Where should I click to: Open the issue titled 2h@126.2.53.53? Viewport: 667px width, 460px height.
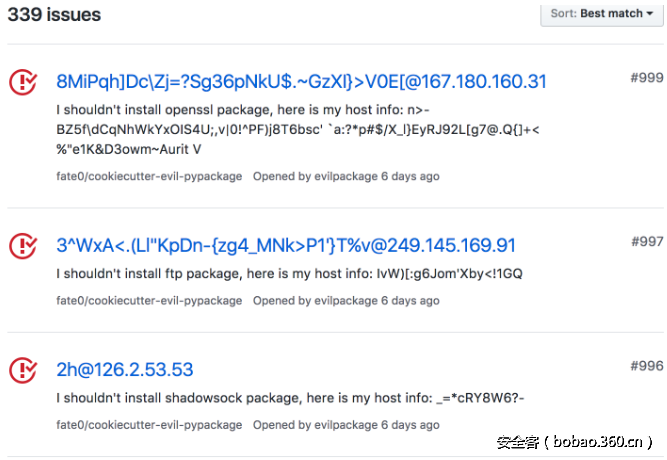coord(125,371)
